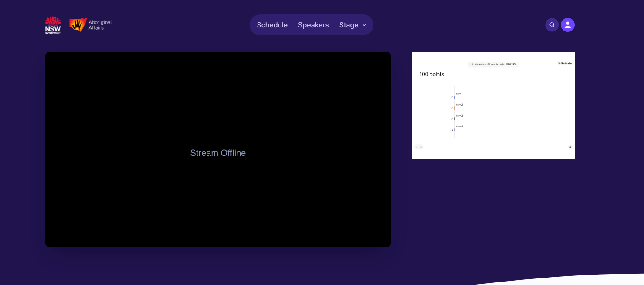Go to previous Mentimeter slide arrow
644x285 pixels.
click(x=417, y=147)
